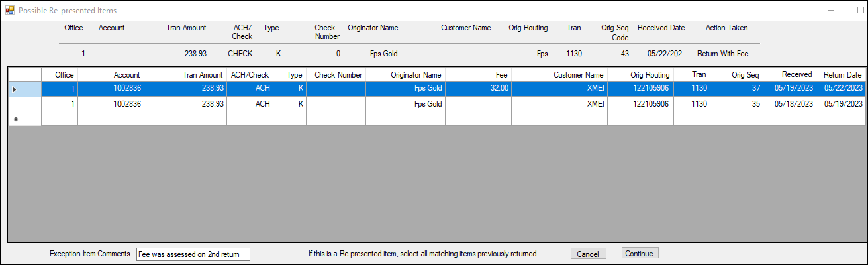Click the Cancel button
Screen dimensions: 868x265
pyautogui.click(x=588, y=254)
